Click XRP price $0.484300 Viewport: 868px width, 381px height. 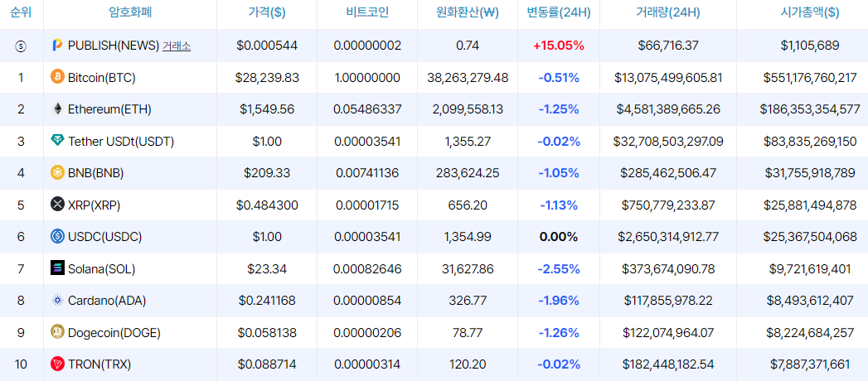pos(267,205)
